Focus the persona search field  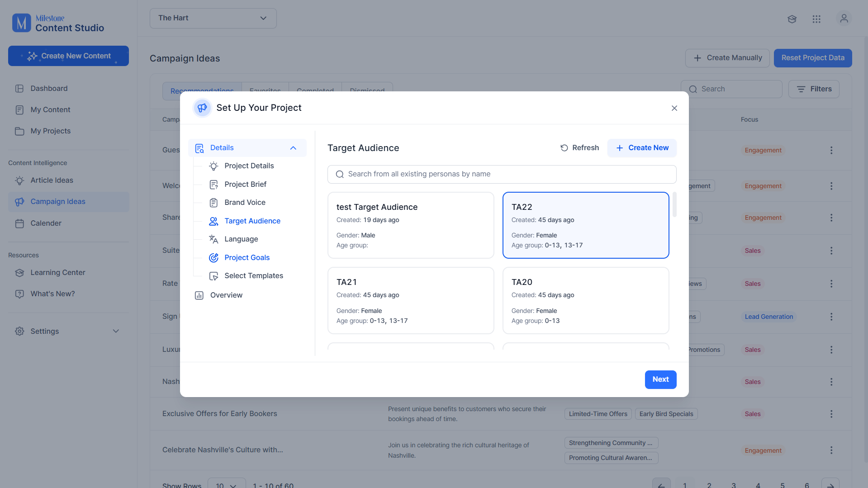pos(502,174)
